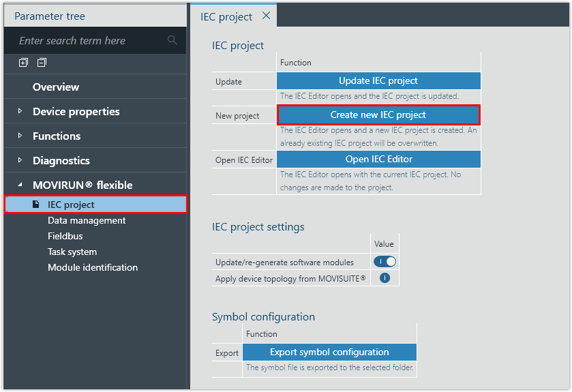Expand the Device properties node
Viewport: 572px width, 392px height.
20,111
